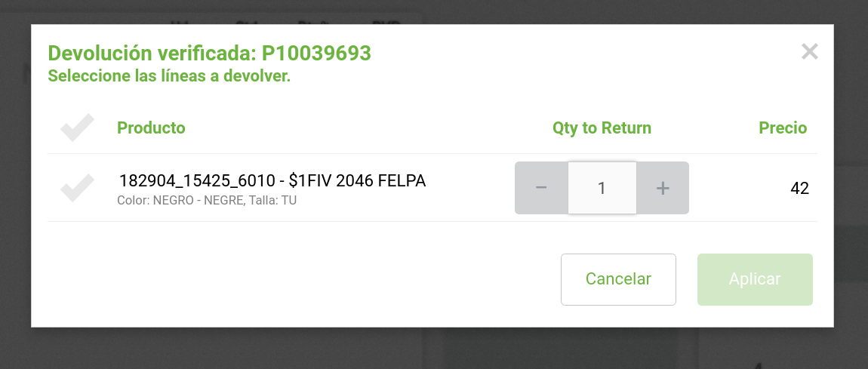Decrease return quantity with minus button
868x369 pixels.
(541, 188)
